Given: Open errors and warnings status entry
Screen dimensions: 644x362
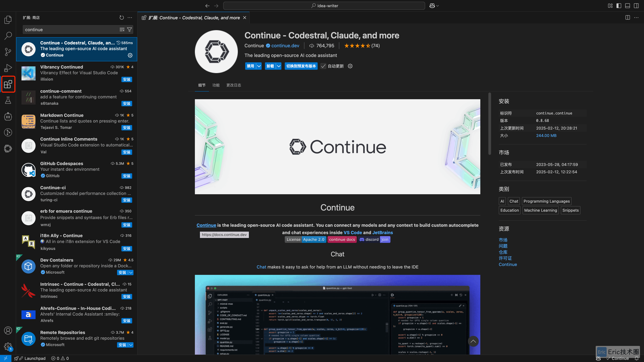Looking at the screenshot, I should pos(60,358).
